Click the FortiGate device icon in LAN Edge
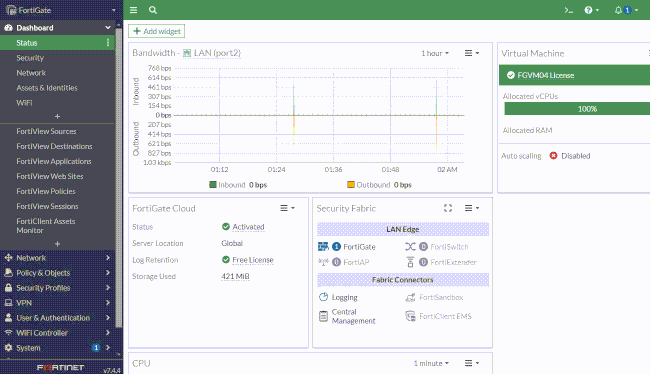Screen dimensions: 650x374 tap(323, 247)
